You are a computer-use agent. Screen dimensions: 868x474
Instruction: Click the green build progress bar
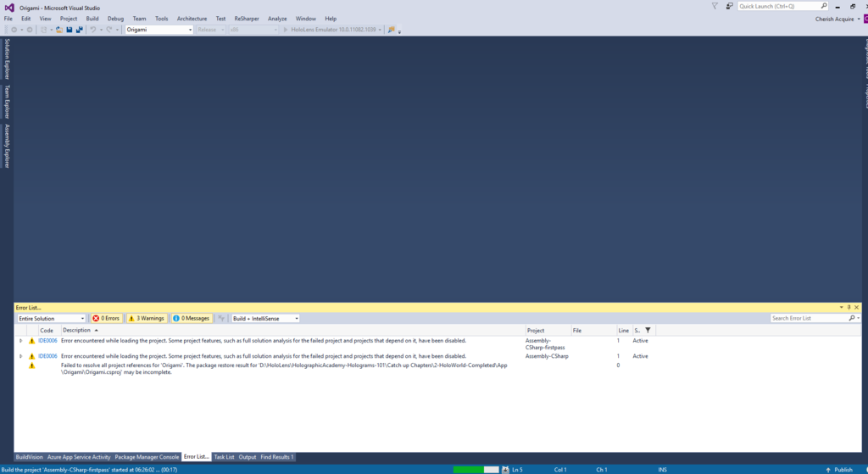point(476,470)
